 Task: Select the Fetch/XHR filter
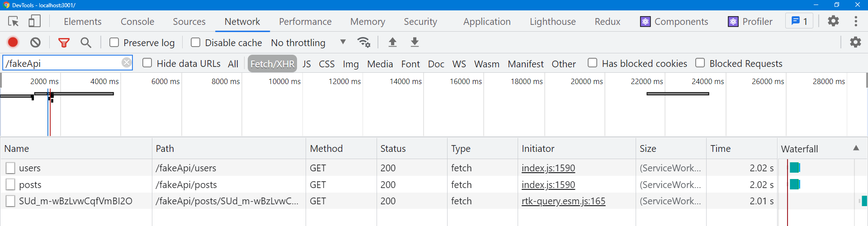272,64
